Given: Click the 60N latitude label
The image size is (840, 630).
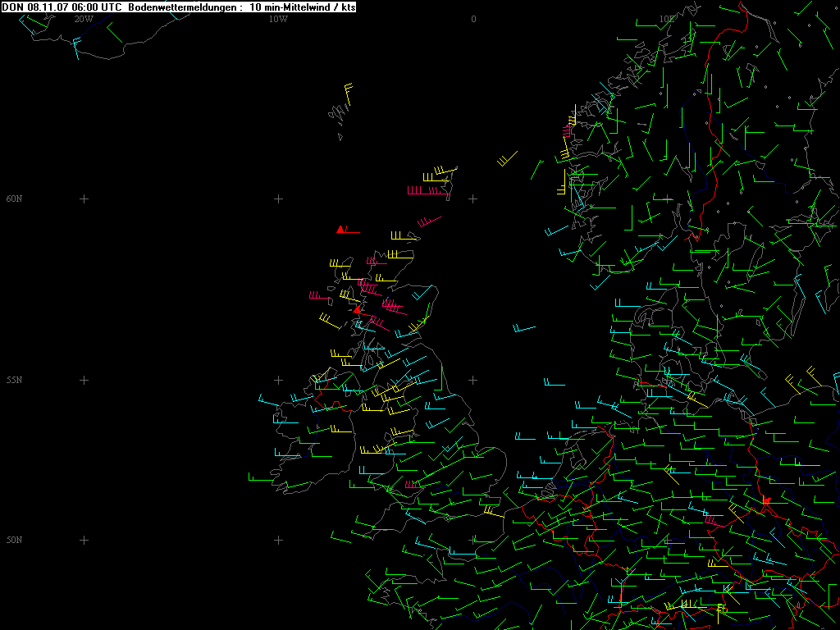Looking at the screenshot, I should click(14, 199).
